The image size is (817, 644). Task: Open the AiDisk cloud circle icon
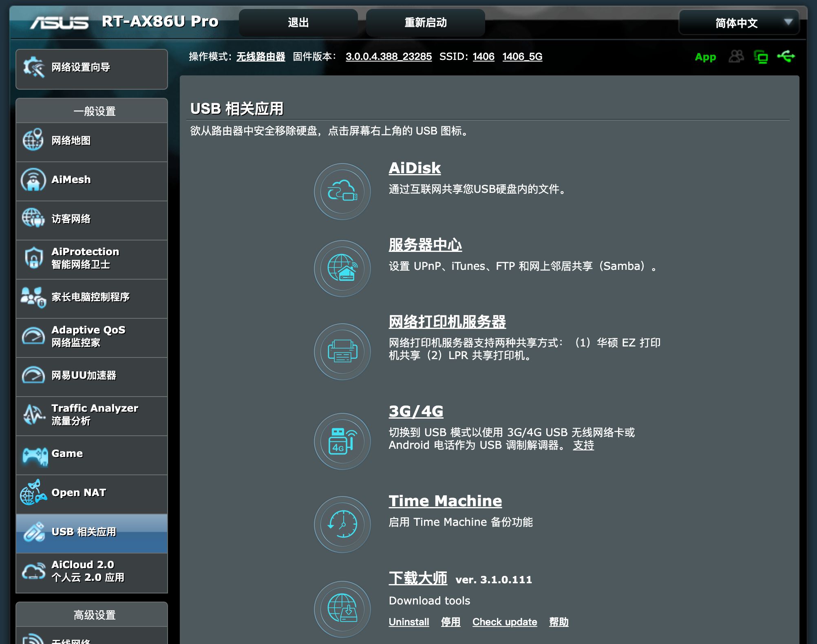coord(342,191)
